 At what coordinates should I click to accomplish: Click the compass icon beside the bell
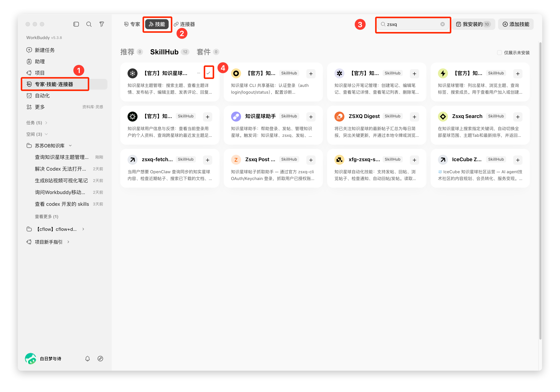100,358
